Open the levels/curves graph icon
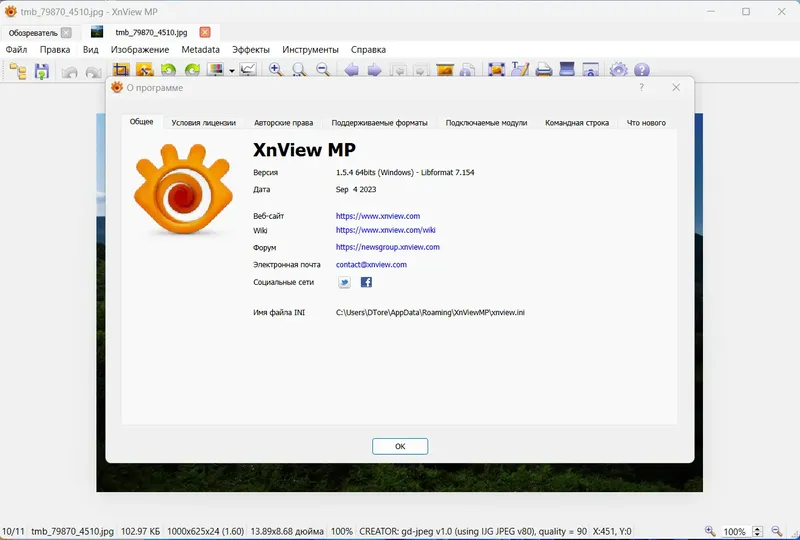 (248, 70)
